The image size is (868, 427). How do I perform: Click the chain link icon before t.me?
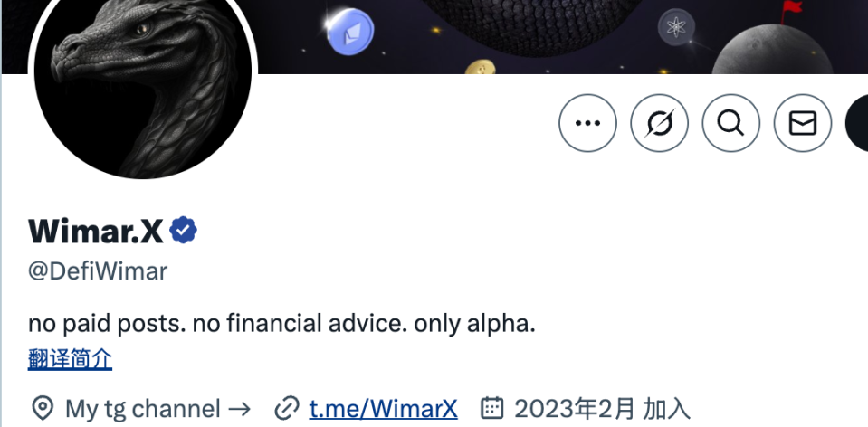[x=287, y=409]
